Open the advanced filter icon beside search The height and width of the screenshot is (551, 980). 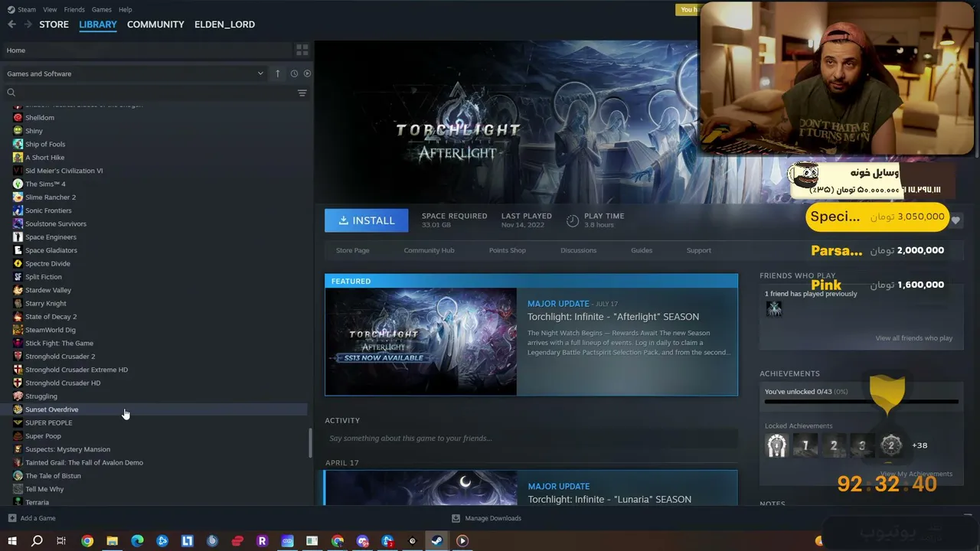point(302,93)
